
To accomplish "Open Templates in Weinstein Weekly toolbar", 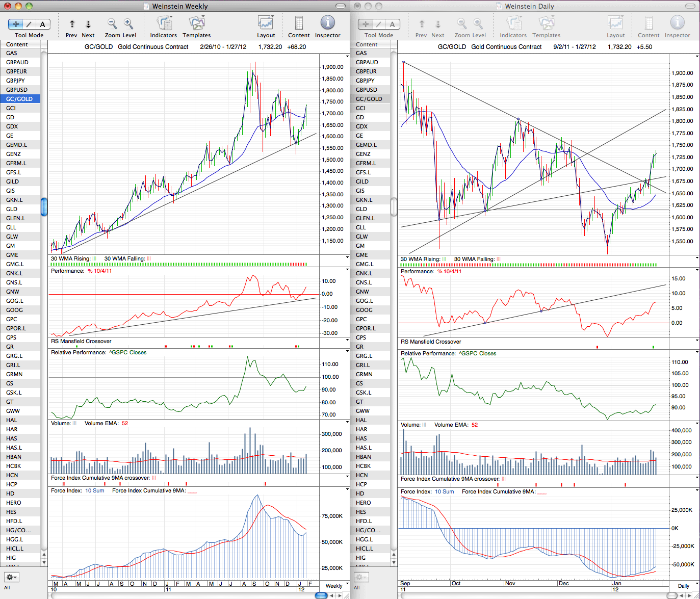I will (197, 23).
